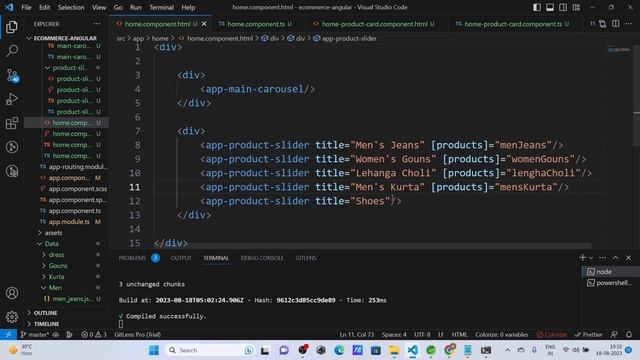Open the Explorer view in activity bar

click(12, 27)
